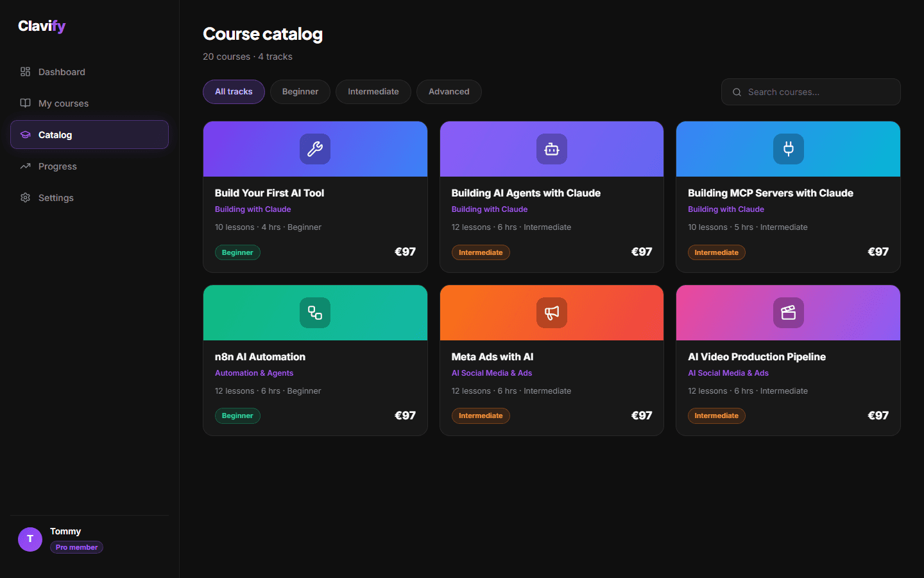The height and width of the screenshot is (578, 924).
Task: Click €97 price on AI Video Production card
Action: (878, 416)
